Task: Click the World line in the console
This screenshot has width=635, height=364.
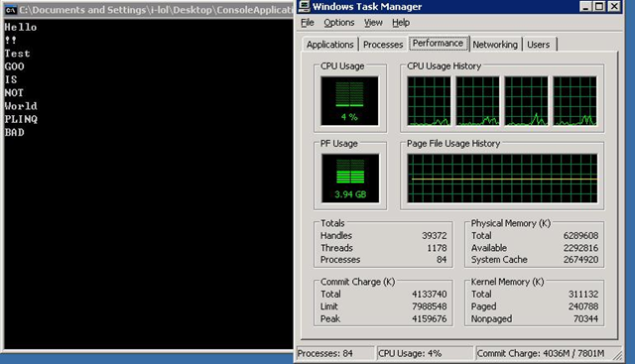Action: [21, 106]
